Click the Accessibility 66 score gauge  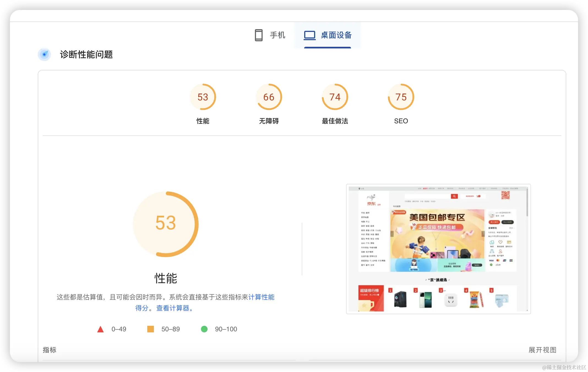(x=269, y=97)
